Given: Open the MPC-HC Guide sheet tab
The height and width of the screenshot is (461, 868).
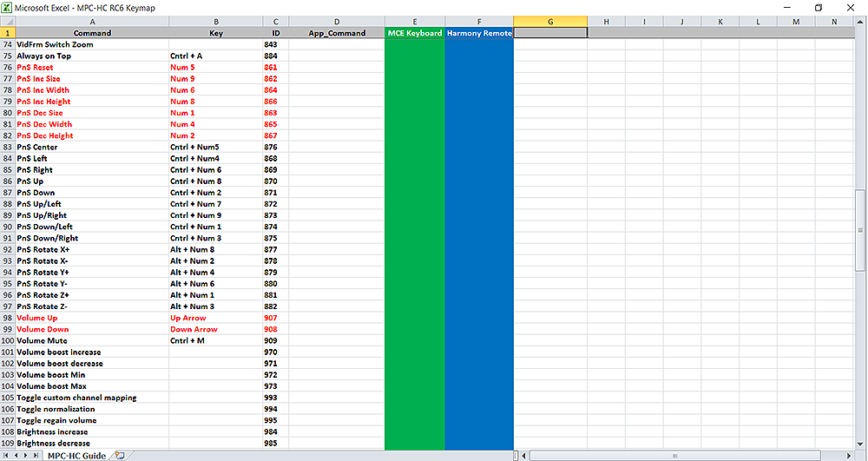Looking at the screenshot, I should [76, 456].
